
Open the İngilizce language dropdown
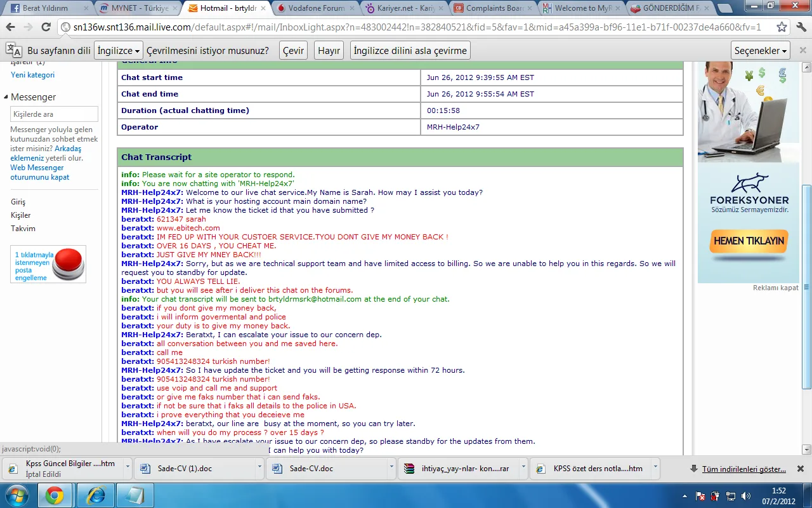click(118, 51)
